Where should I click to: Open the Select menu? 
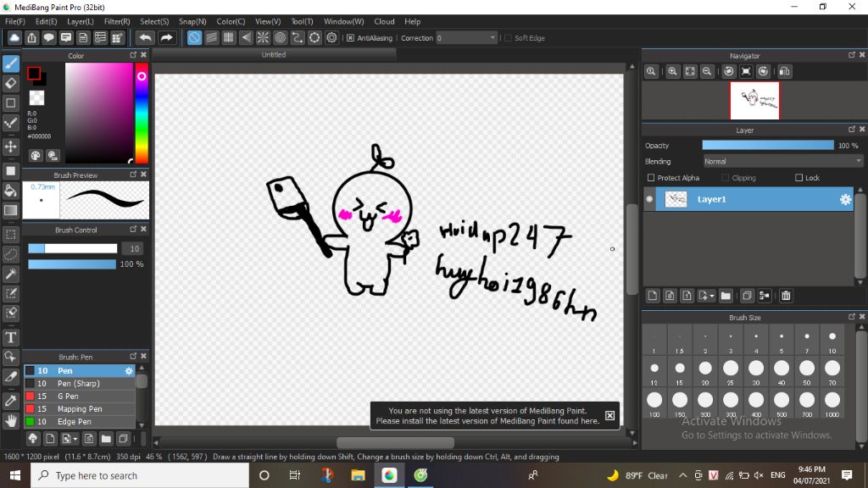tap(154, 21)
